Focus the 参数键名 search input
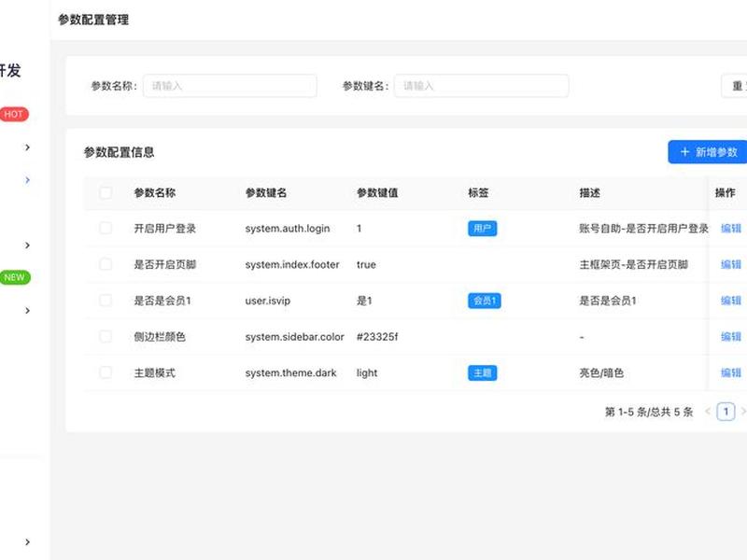Viewport: 747px width, 560px height. click(481, 86)
